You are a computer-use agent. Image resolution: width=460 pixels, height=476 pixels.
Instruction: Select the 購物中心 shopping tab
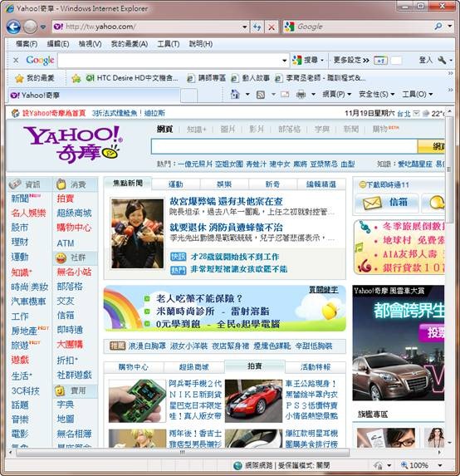point(133,367)
